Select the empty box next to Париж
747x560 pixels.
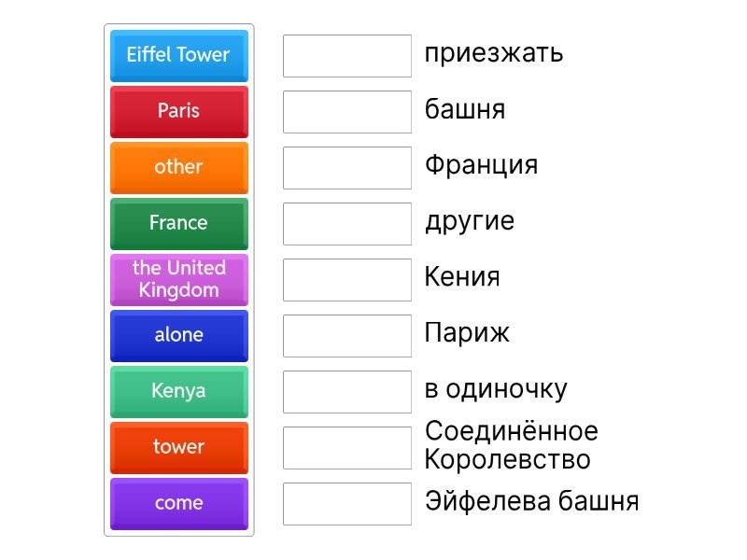tap(347, 336)
